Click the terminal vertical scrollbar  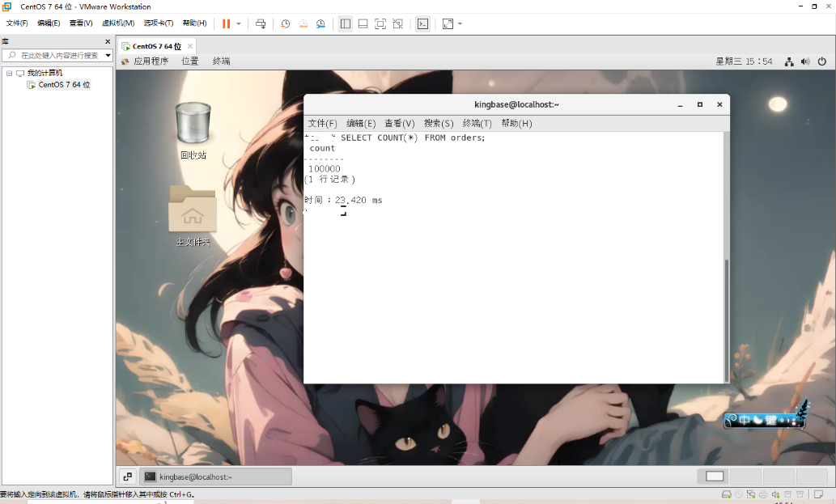click(726, 320)
